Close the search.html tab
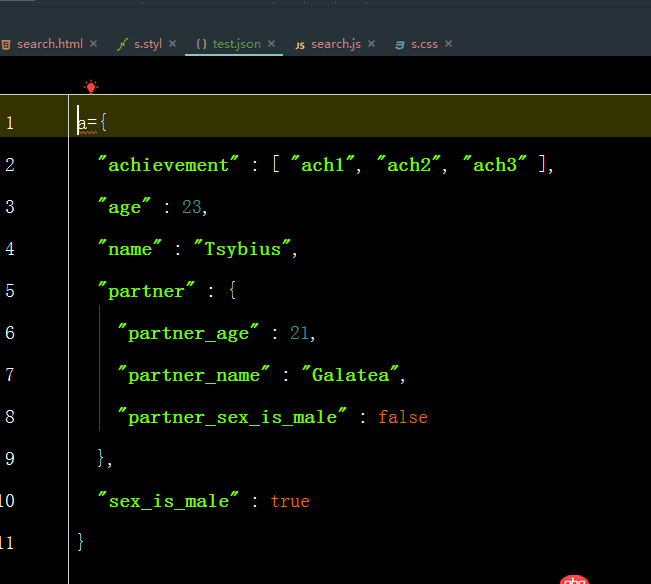 [93, 44]
